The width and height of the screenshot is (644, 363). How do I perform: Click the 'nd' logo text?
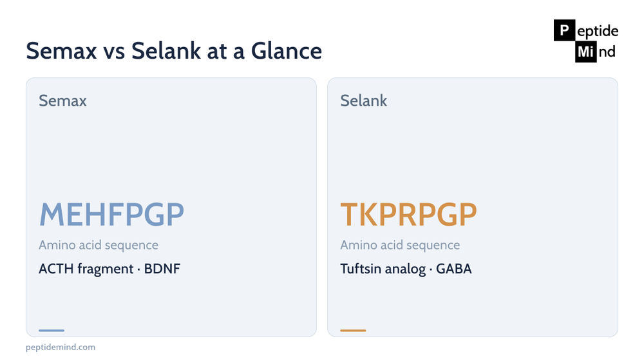[x=607, y=52]
